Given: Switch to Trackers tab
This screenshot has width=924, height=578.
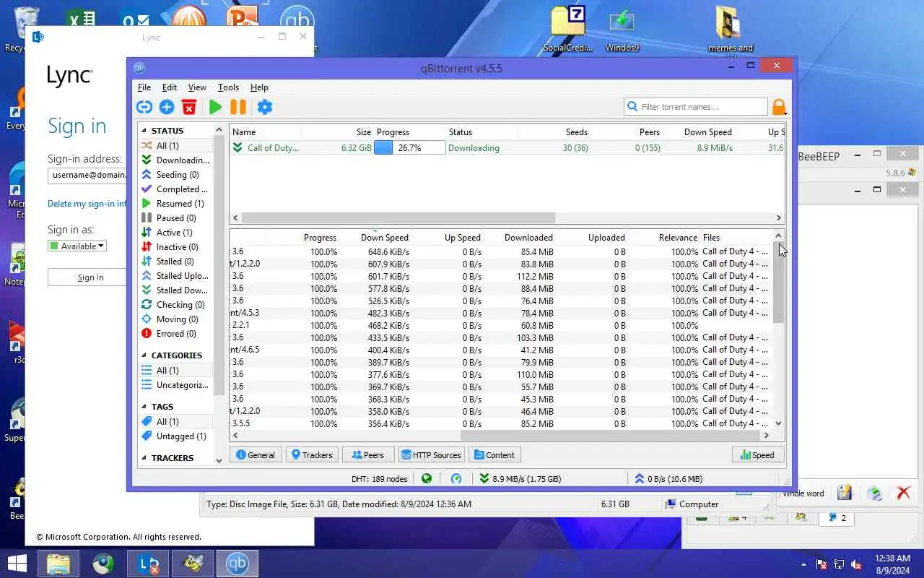Looking at the screenshot, I should [312, 455].
